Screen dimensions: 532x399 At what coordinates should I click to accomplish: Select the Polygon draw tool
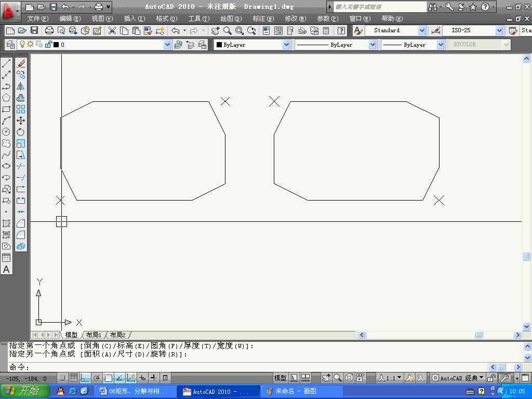click(6, 98)
